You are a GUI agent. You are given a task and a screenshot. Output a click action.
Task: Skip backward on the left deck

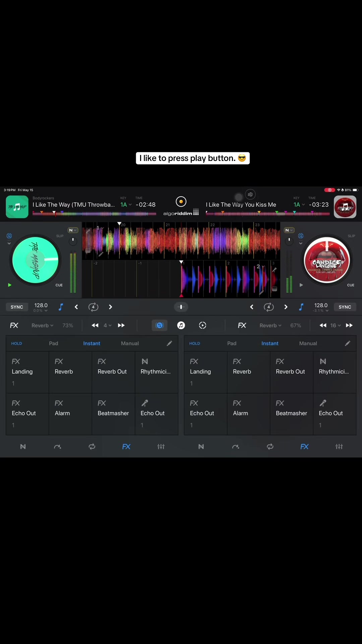pos(95,325)
